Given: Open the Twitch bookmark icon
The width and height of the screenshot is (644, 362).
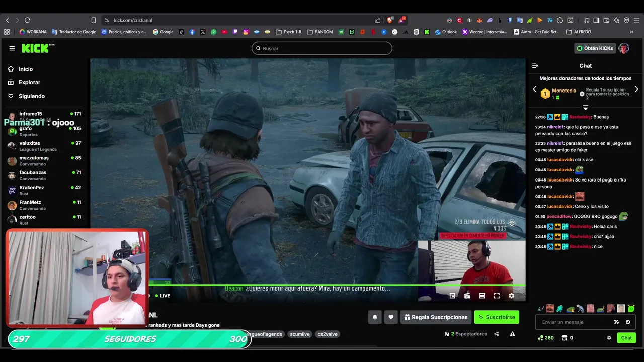Looking at the screenshot, I should [235, 32].
